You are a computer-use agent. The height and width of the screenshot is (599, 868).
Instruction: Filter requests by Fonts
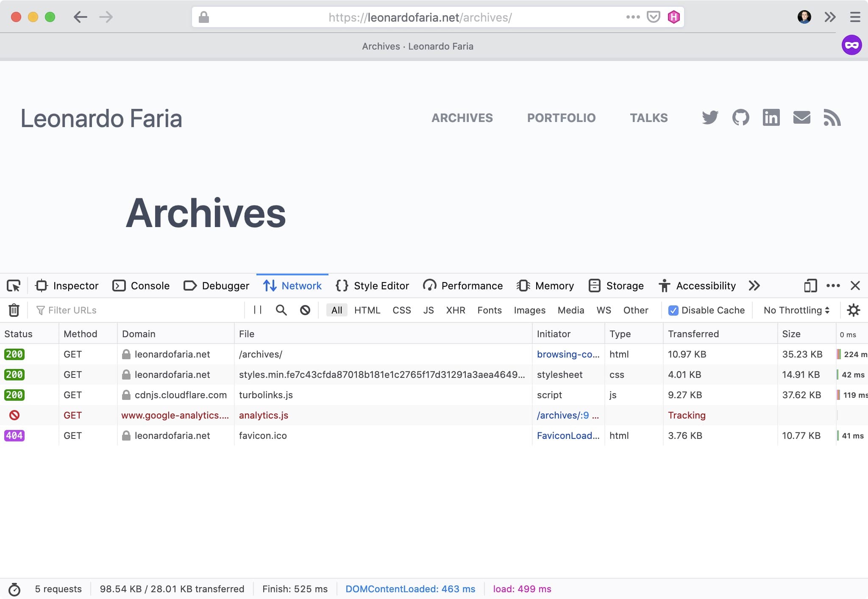click(x=490, y=310)
